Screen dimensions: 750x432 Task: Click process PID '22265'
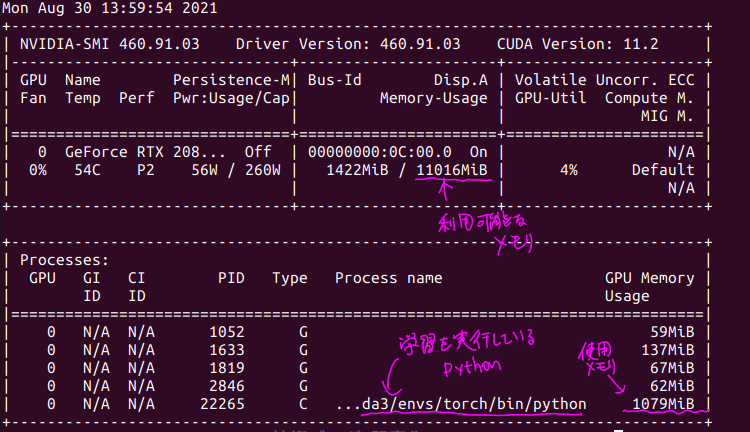pyautogui.click(x=222, y=404)
